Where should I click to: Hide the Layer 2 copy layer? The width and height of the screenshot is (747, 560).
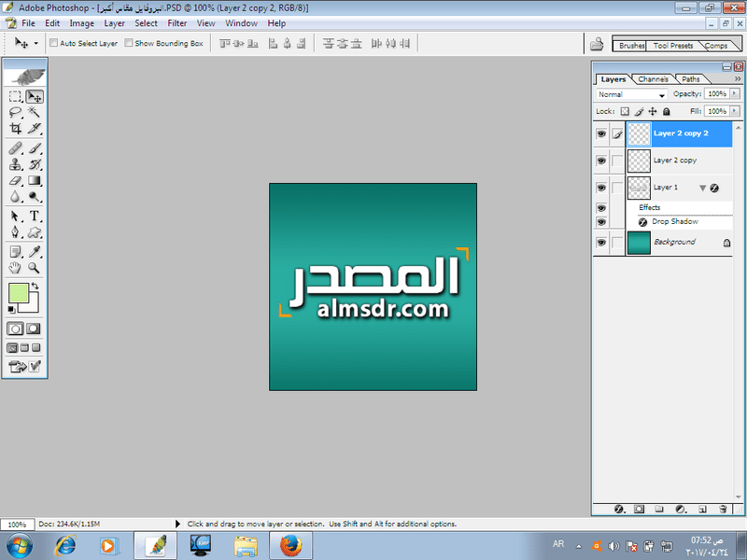click(600, 161)
